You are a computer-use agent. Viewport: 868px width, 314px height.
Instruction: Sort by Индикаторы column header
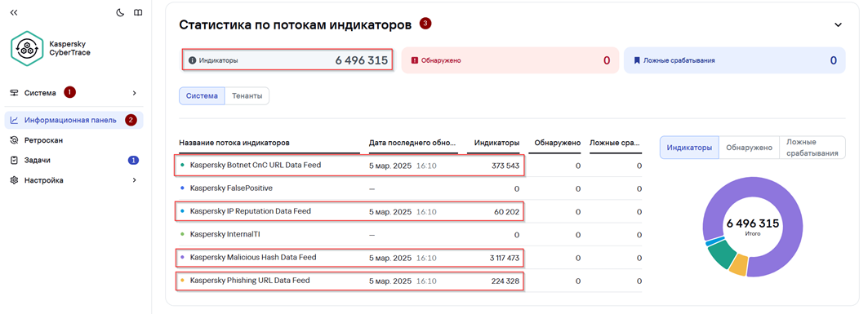(x=496, y=143)
